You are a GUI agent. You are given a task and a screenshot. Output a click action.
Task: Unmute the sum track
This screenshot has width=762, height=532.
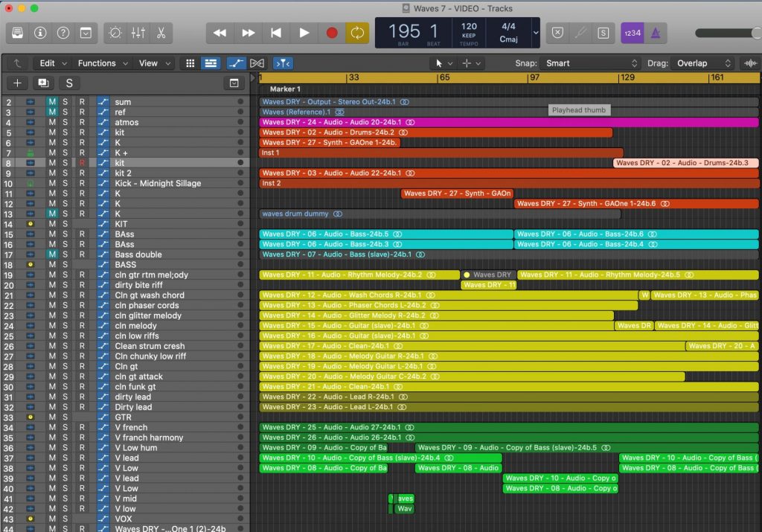[52, 102]
